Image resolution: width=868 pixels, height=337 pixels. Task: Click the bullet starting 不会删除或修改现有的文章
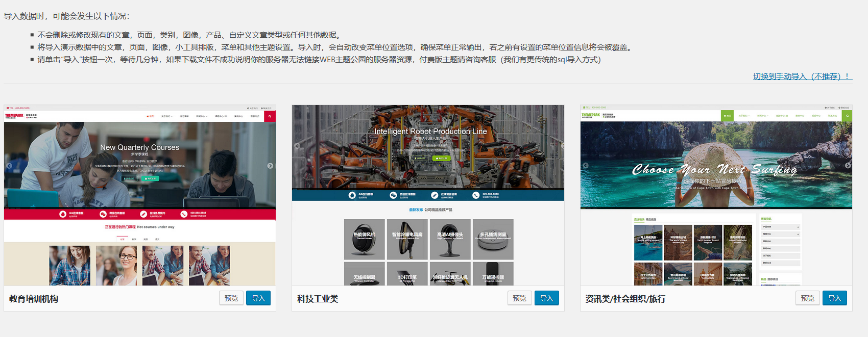tap(189, 35)
